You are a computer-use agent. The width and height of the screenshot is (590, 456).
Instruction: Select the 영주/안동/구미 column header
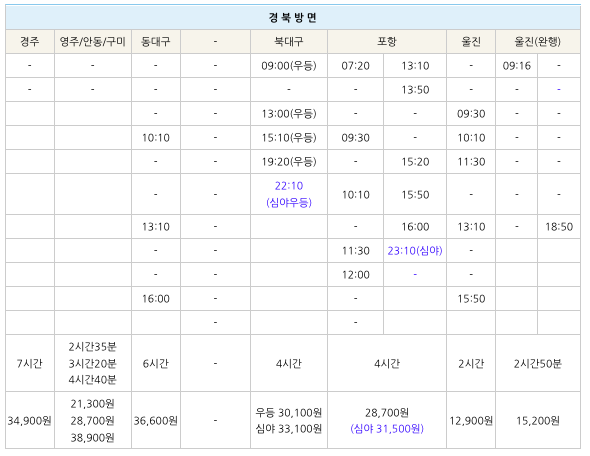[x=93, y=41]
